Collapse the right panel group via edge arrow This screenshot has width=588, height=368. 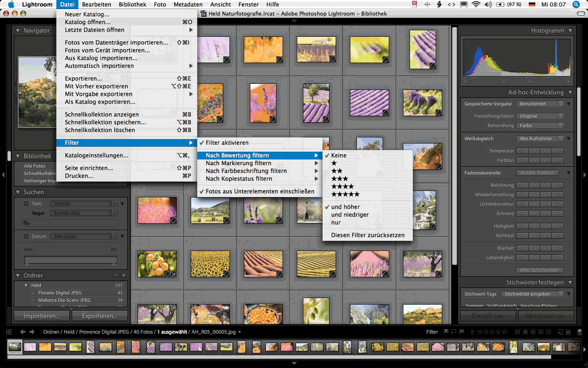click(x=585, y=175)
